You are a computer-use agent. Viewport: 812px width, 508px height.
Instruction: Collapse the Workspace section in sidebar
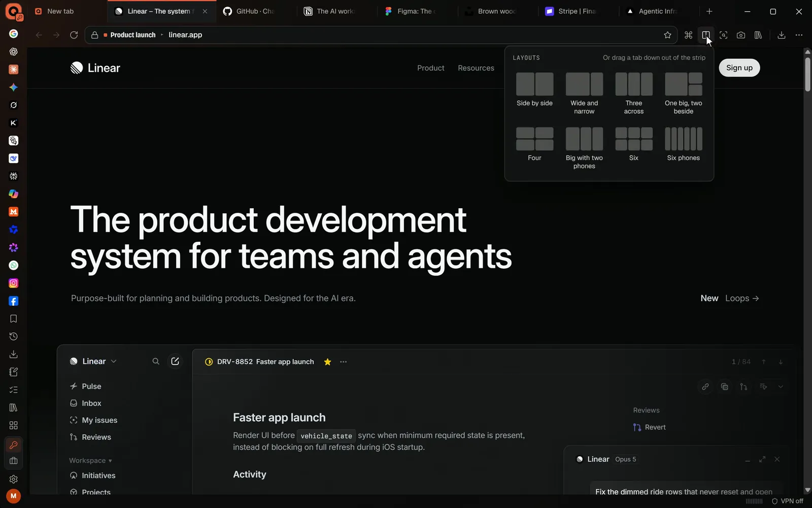pyautogui.click(x=90, y=461)
